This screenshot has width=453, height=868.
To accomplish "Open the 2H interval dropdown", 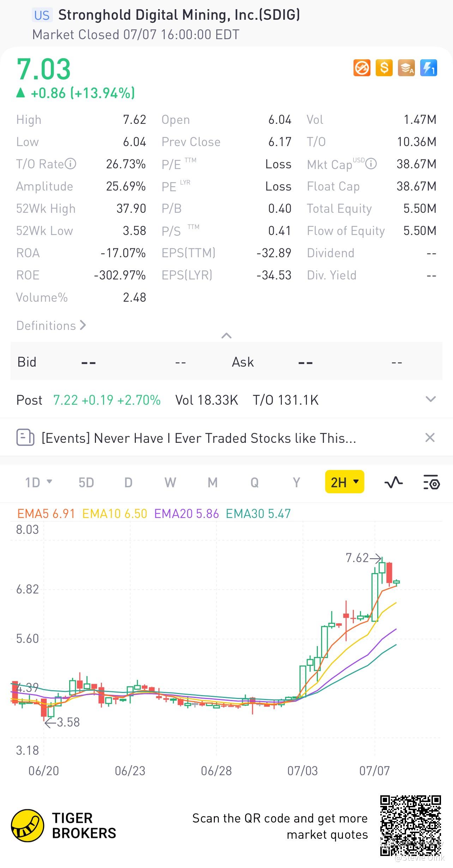I will point(344,482).
